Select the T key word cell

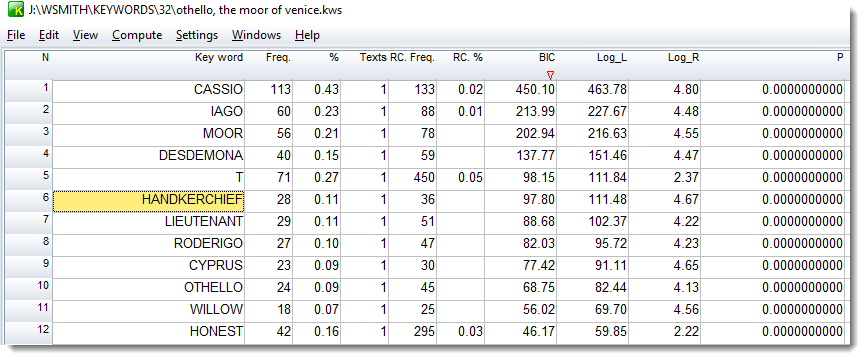pos(148,179)
